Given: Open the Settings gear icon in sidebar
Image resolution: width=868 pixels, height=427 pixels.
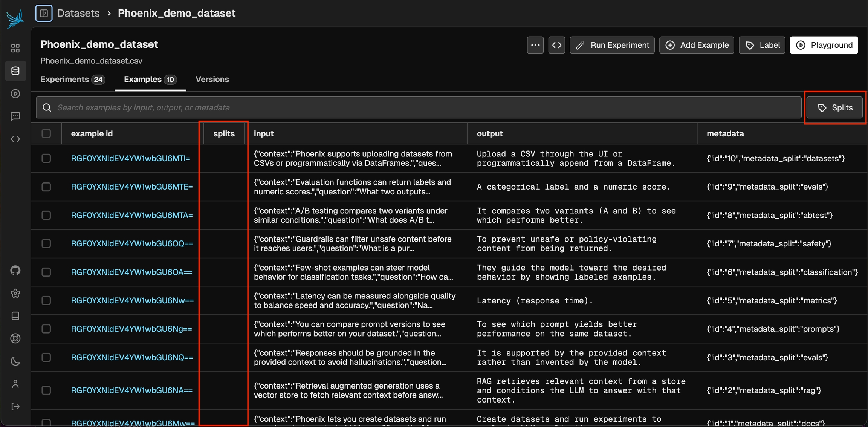Looking at the screenshot, I should (x=15, y=293).
